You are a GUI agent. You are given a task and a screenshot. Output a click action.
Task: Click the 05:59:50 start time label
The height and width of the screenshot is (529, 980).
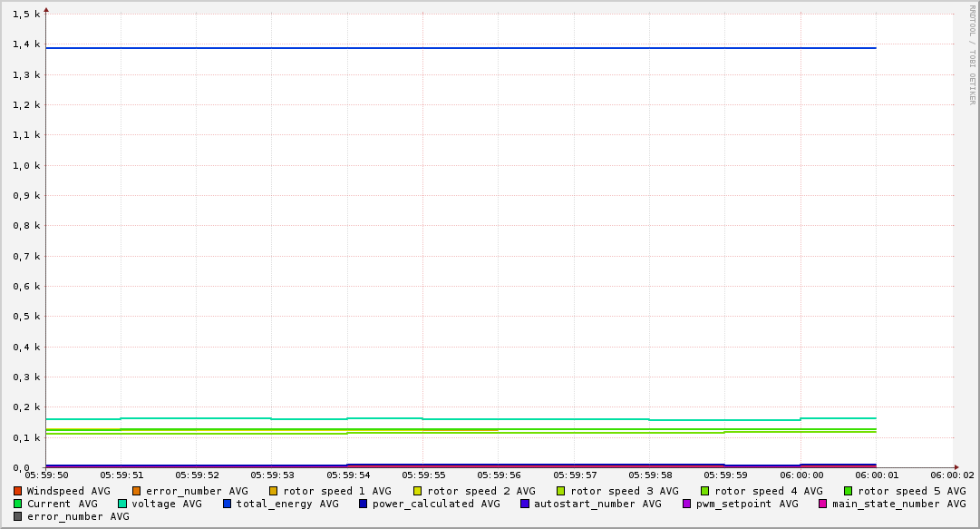click(46, 475)
